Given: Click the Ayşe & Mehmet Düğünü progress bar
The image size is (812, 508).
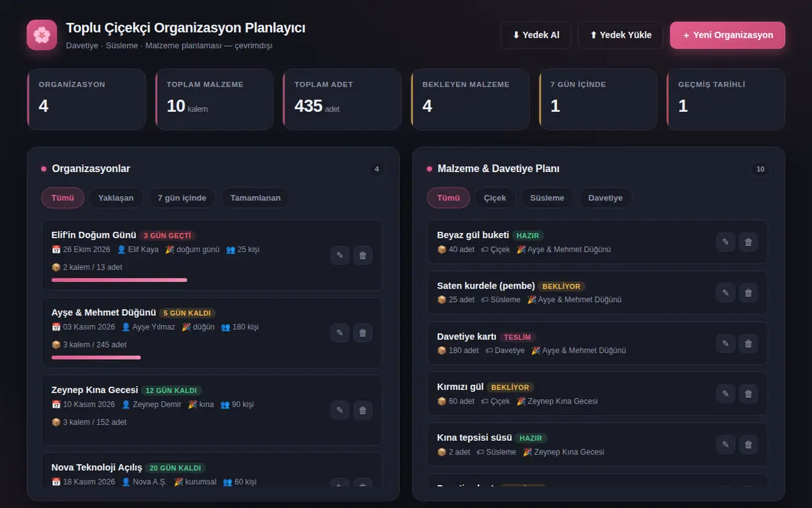Looking at the screenshot, I should (96, 357).
